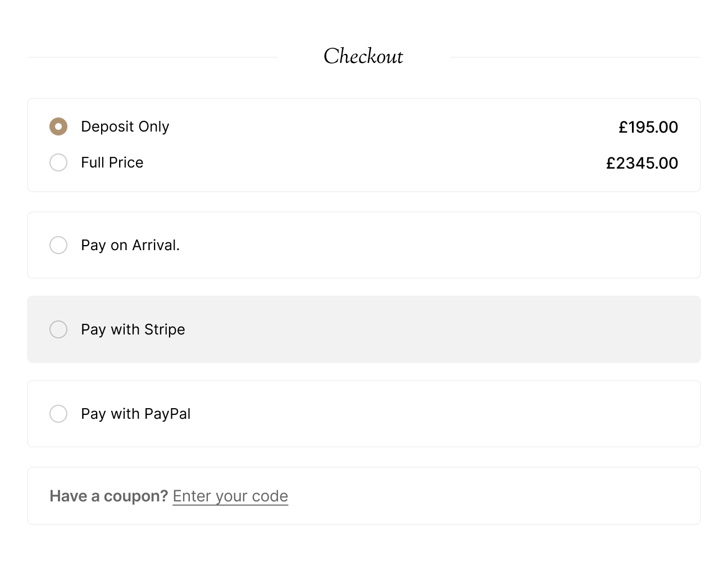
Task: Click the Pay with PayPal label text
Action: point(135,414)
